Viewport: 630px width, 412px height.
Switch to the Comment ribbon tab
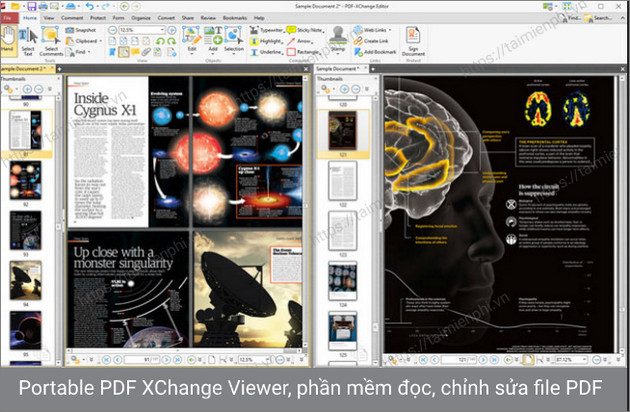point(72,18)
